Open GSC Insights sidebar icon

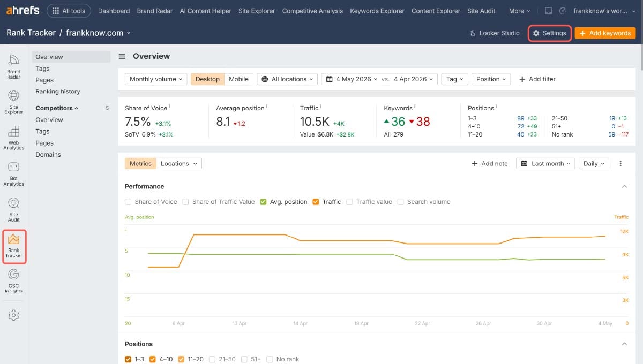click(x=13, y=281)
